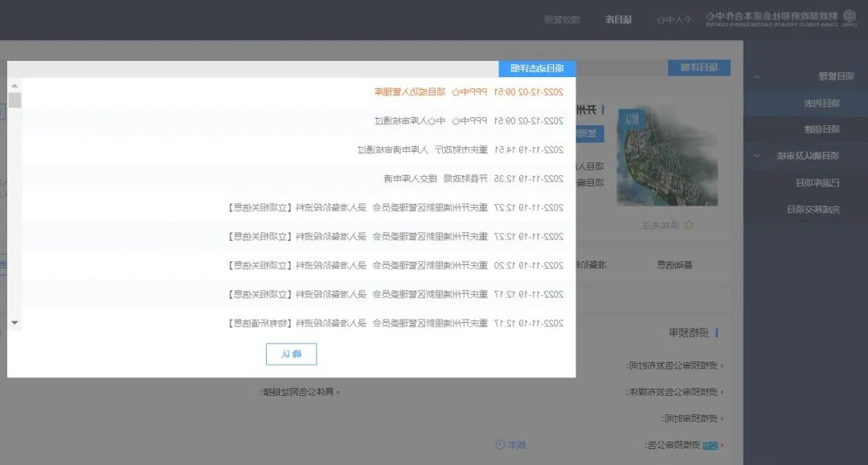
Task: Click the star icon beside 添加关注
Action: click(x=689, y=225)
